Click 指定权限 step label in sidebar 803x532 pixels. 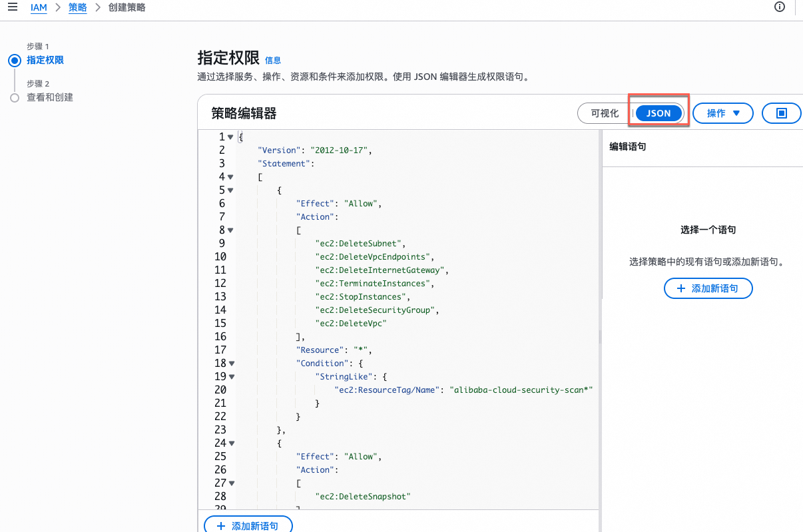click(45, 60)
